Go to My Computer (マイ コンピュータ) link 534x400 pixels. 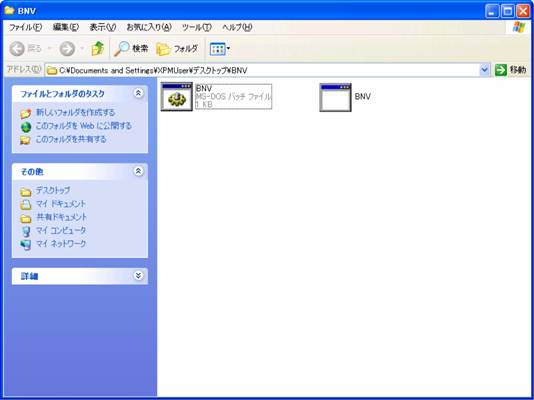[61, 230]
